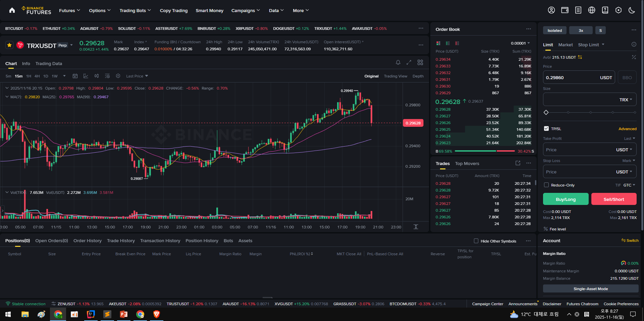Image resolution: width=644 pixels, height=321 pixels.
Task: Open the help center icon in header
Action: 605,10
